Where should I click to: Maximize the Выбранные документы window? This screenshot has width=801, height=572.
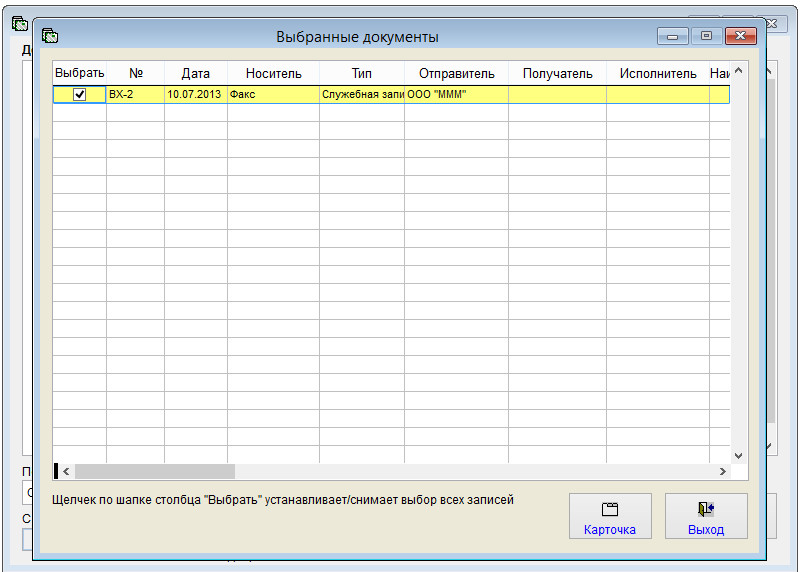706,36
